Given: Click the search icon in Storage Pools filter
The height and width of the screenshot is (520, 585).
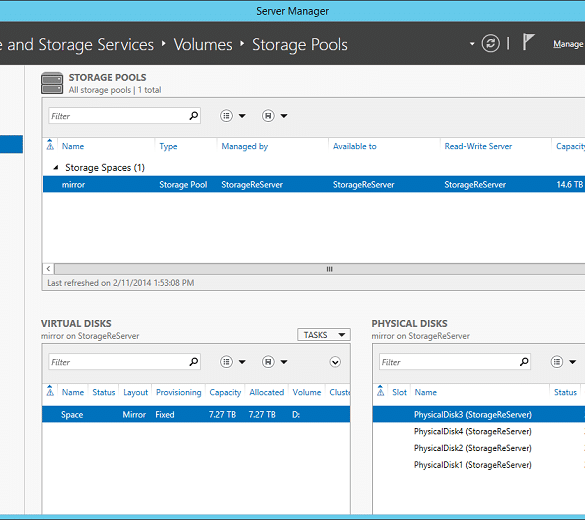Looking at the screenshot, I should click(194, 116).
